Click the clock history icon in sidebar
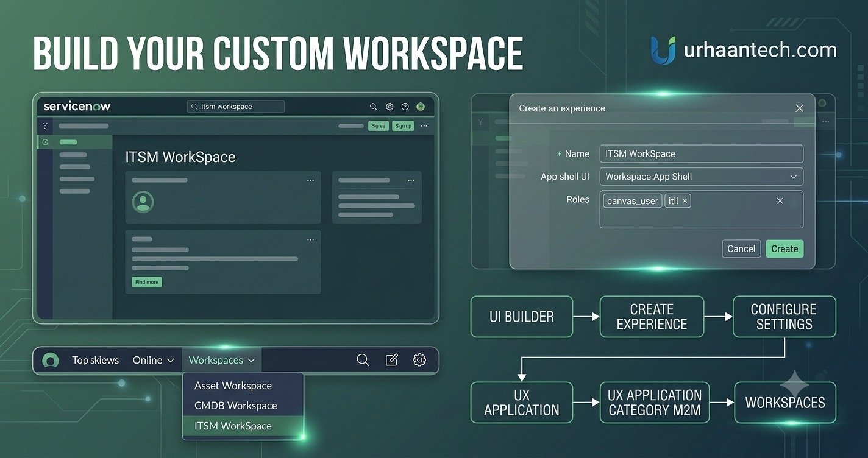Viewport: 868px width, 458px height. tap(45, 142)
